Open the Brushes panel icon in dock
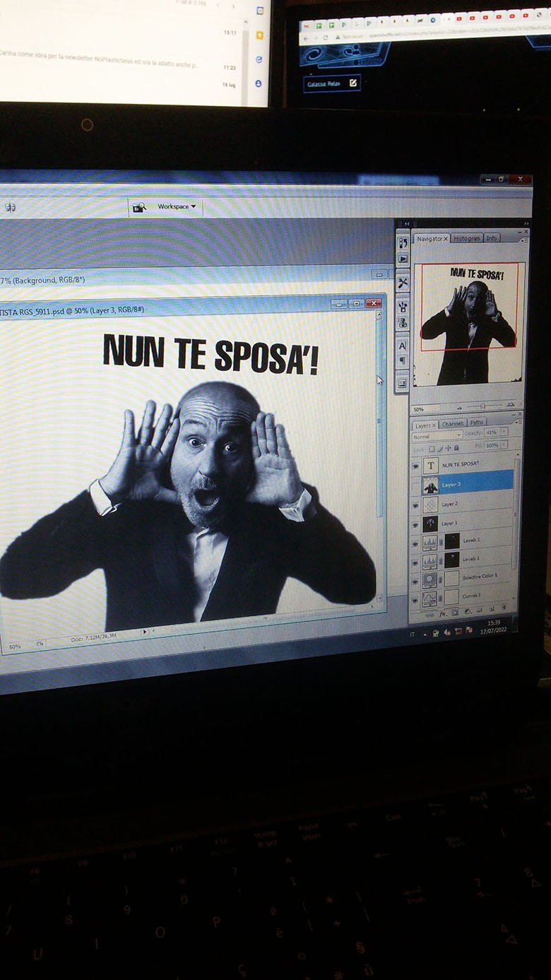The image size is (551, 980). tap(403, 307)
